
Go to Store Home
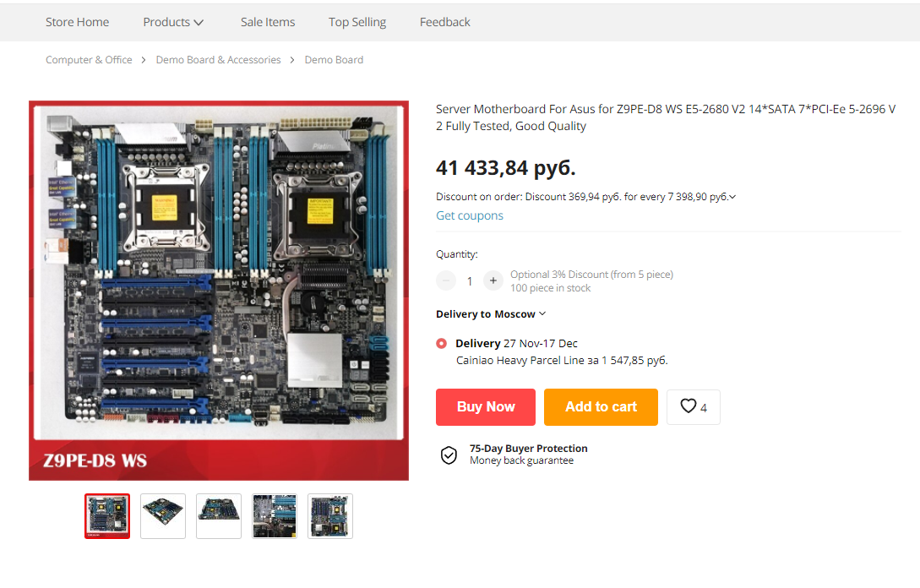click(78, 22)
